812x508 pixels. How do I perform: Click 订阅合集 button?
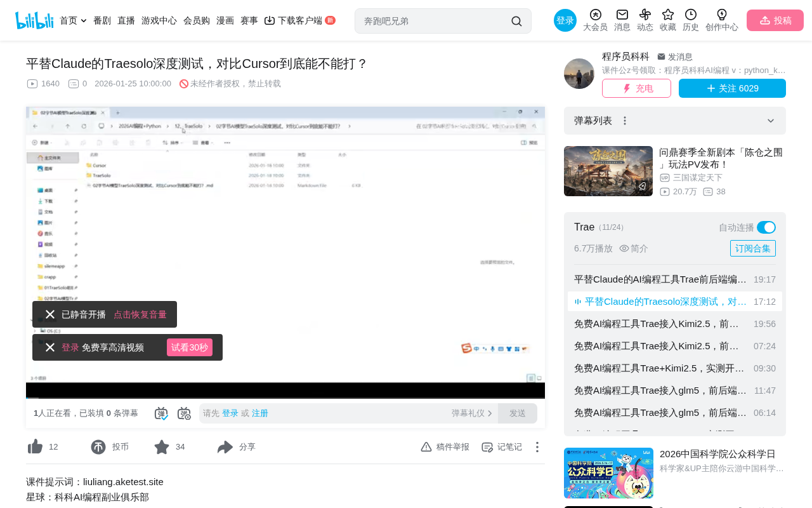[753, 248]
